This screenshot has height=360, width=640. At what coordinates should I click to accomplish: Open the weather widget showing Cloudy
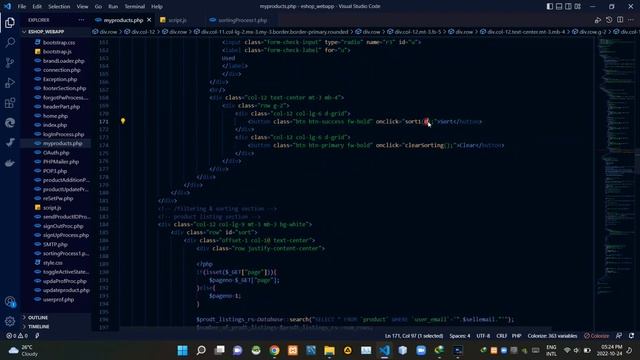click(x=22, y=350)
